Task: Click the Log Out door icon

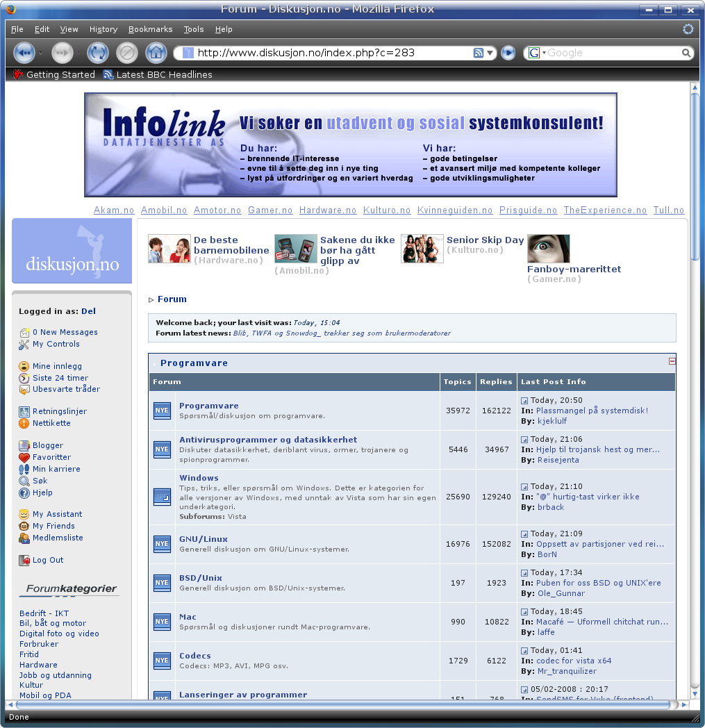Action: point(24,561)
